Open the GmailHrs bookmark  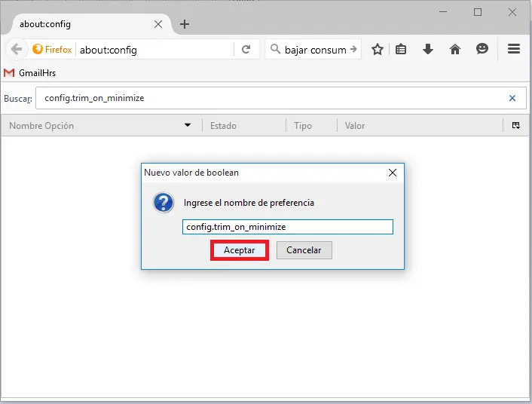(29, 72)
